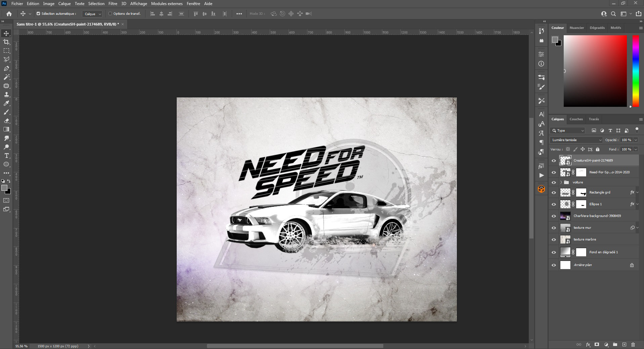Select the Magic Wand tool
The width and height of the screenshot is (644, 349).
[x=6, y=77]
